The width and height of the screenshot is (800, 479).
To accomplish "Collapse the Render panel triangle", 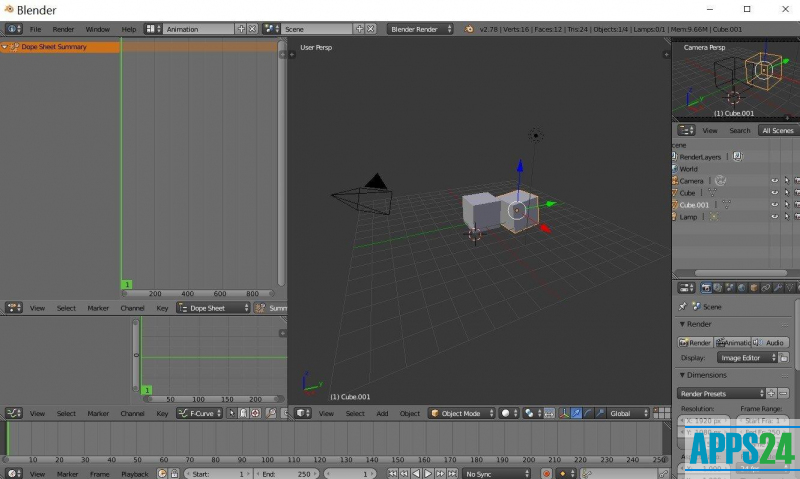I will (x=682, y=324).
